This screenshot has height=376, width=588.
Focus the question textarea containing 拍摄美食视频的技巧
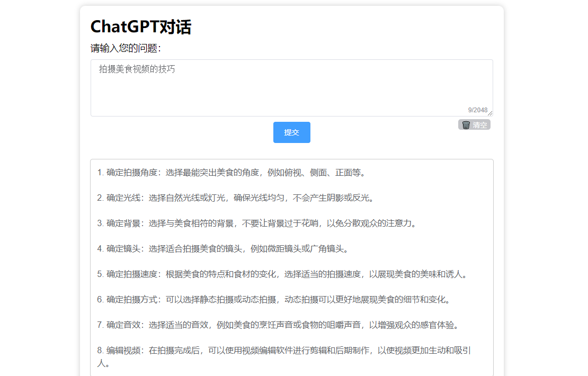(x=291, y=88)
